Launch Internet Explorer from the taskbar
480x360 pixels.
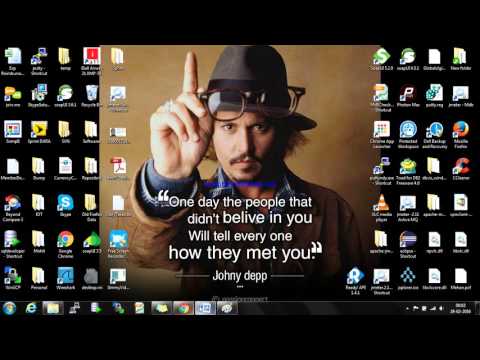click(31, 308)
